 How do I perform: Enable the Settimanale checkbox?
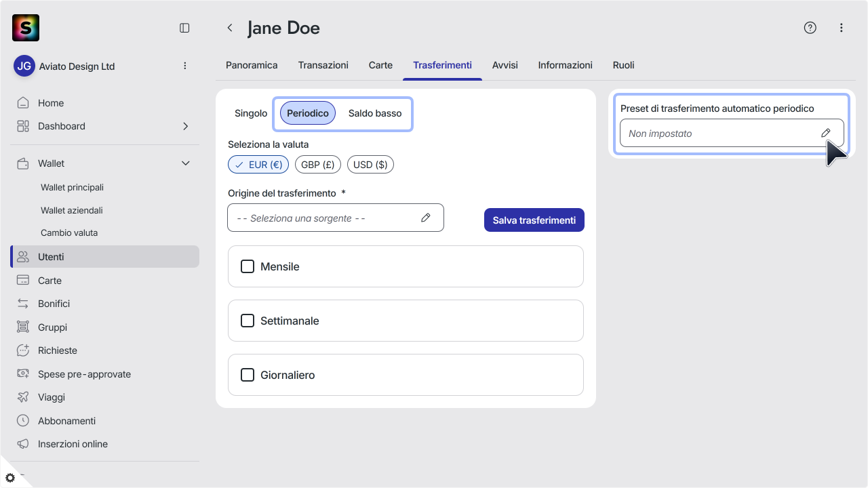click(x=248, y=321)
